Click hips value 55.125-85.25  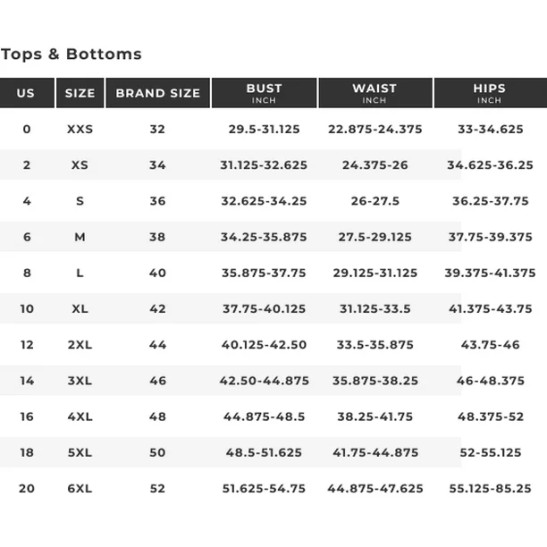tap(490, 488)
